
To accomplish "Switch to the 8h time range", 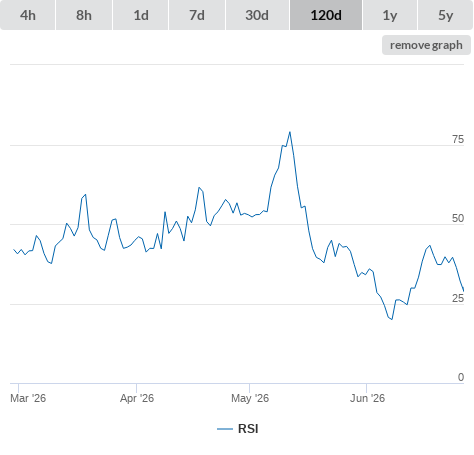I will tap(84, 15).
